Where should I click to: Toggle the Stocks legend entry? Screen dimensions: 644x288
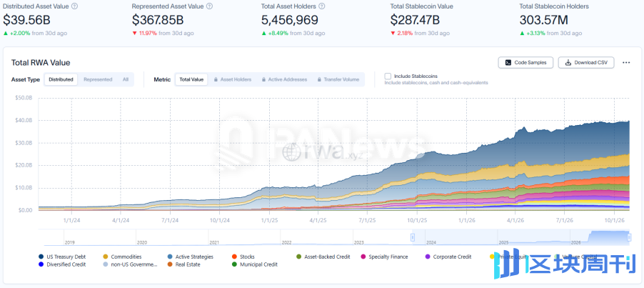[x=243, y=257]
